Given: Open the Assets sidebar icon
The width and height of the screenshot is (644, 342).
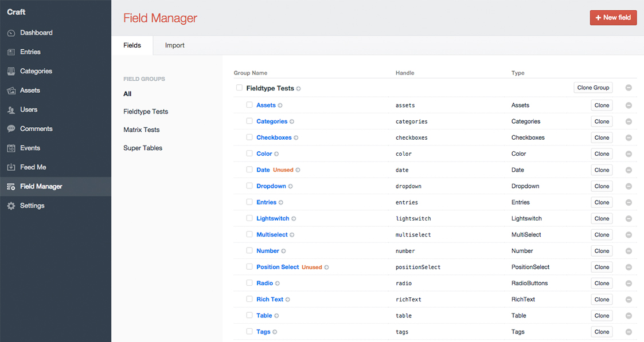Looking at the screenshot, I should point(11,91).
